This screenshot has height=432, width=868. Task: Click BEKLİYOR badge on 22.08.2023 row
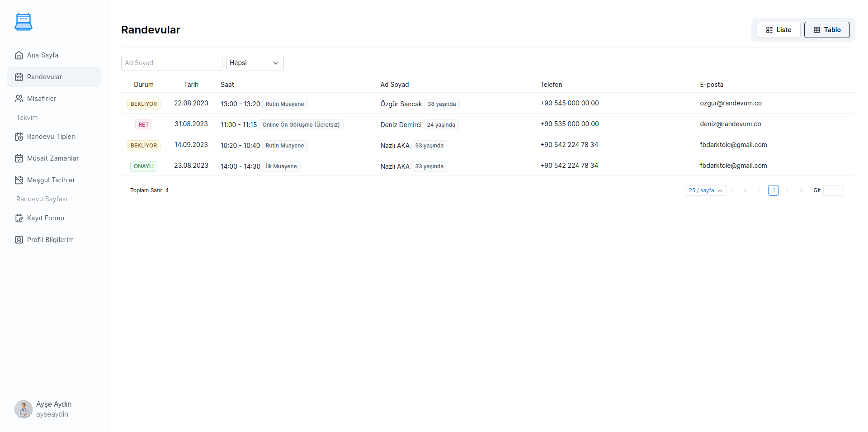tap(144, 104)
